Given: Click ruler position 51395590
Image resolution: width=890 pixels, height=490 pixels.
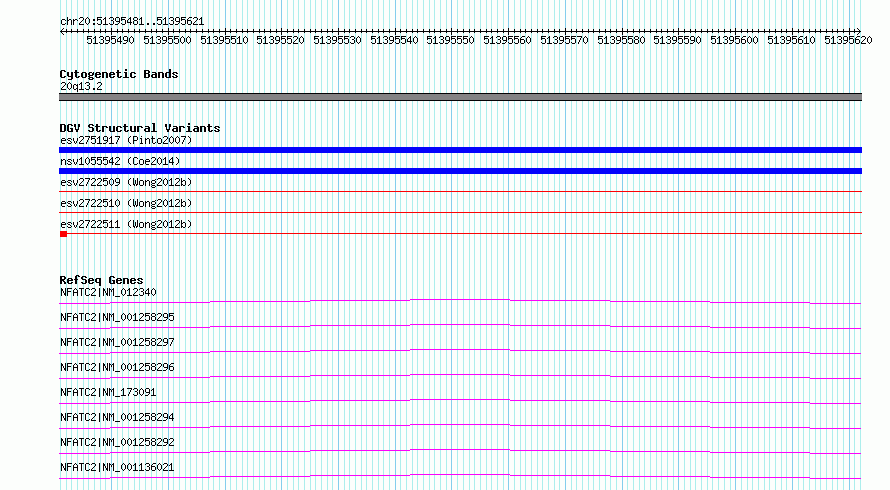Looking at the screenshot, I should (677, 40).
